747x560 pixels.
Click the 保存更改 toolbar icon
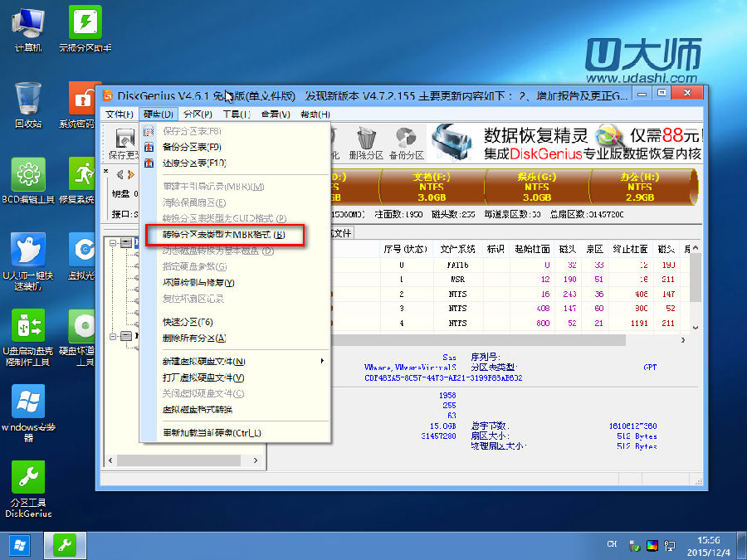click(x=124, y=143)
